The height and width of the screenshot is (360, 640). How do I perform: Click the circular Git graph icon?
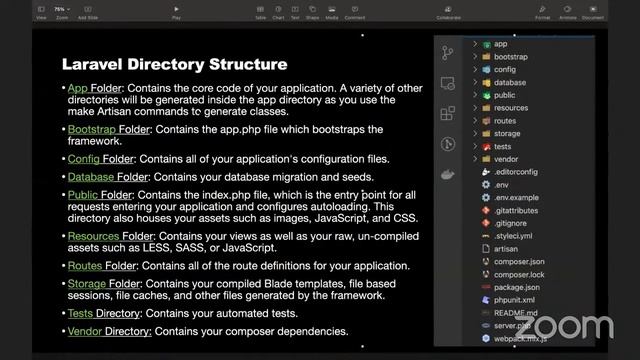(448, 144)
